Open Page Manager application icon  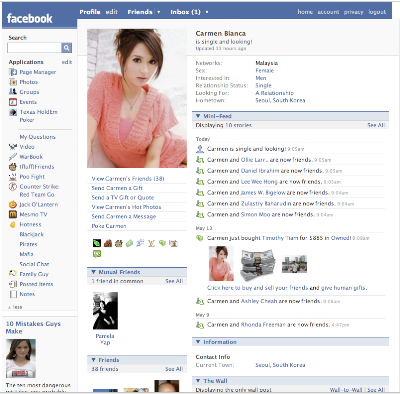pos(13,72)
